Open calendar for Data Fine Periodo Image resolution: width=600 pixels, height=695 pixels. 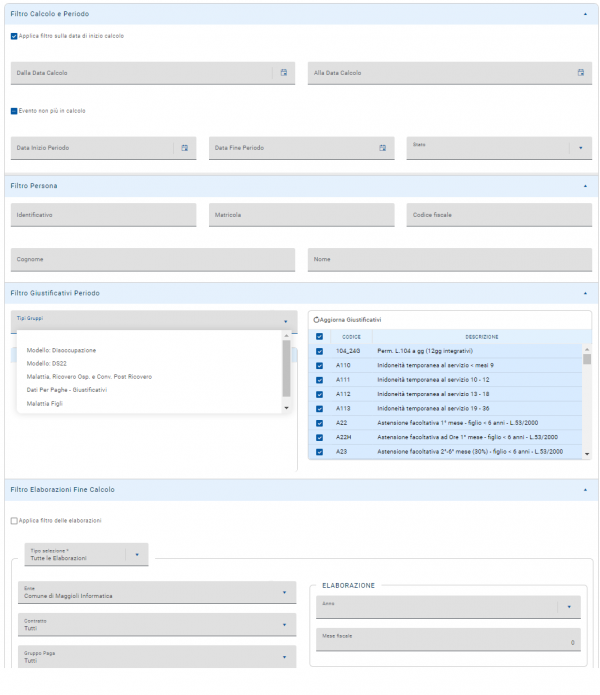(x=382, y=148)
